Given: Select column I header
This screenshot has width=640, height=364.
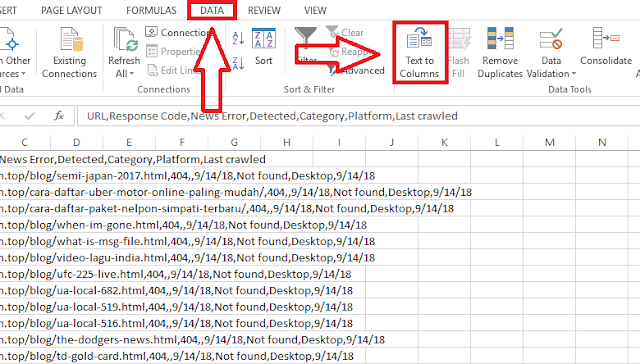Looking at the screenshot, I should click(339, 142).
